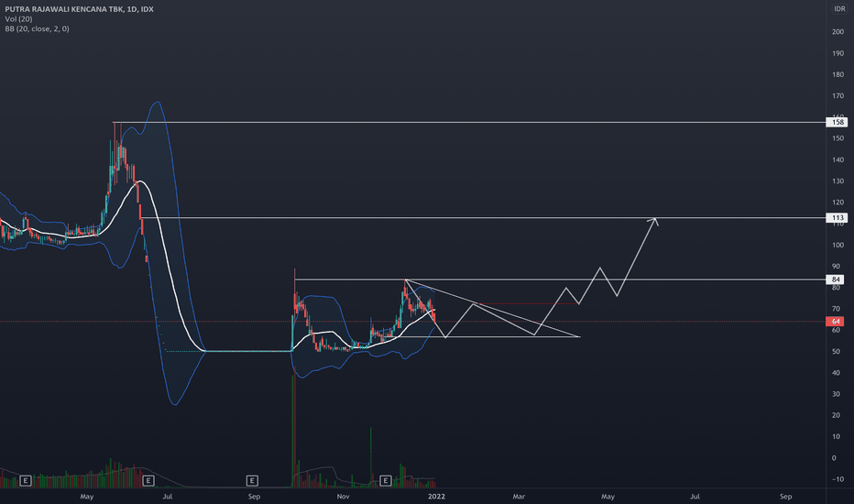
Task: Click the red 64 current price label
Action: [x=836, y=322]
